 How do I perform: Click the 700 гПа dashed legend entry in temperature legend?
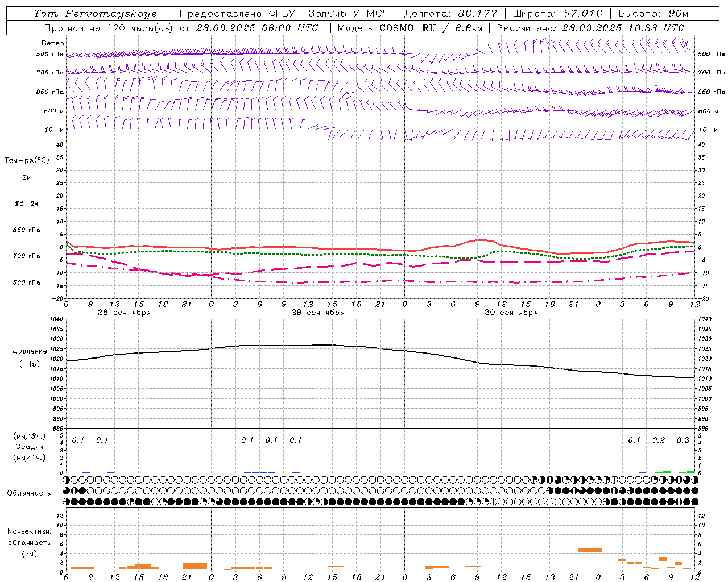27,258
